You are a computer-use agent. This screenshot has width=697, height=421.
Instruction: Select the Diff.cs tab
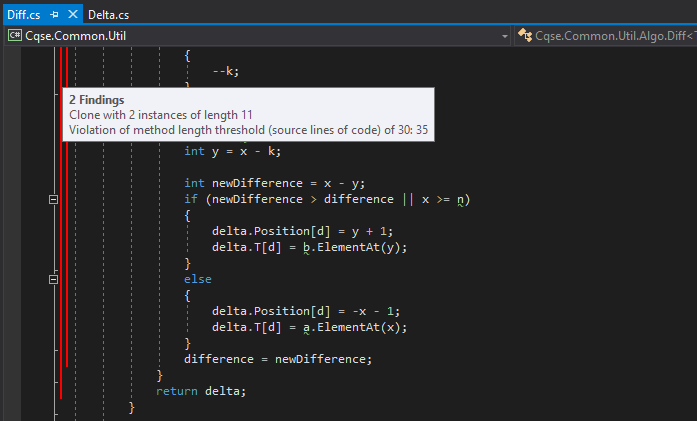coord(24,15)
